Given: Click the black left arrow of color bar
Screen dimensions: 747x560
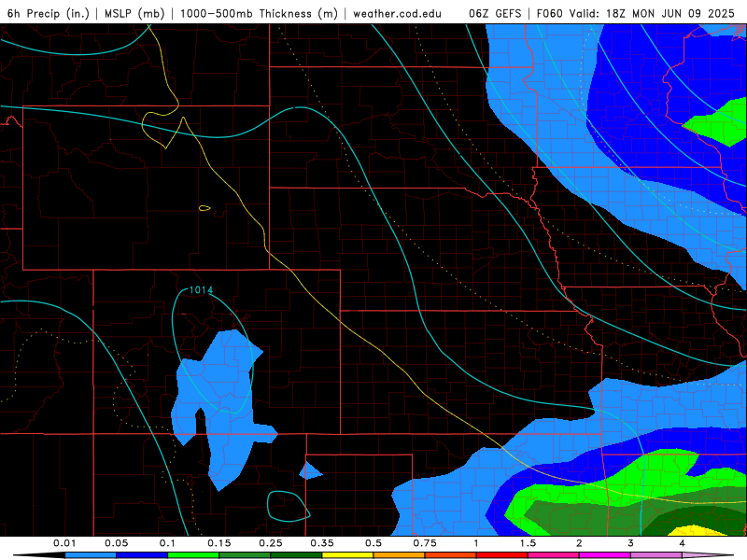Looking at the screenshot, I should [39, 555].
